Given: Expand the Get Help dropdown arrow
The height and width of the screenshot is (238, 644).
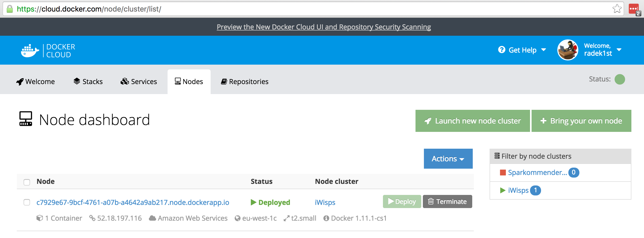Looking at the screenshot, I should (544, 50).
